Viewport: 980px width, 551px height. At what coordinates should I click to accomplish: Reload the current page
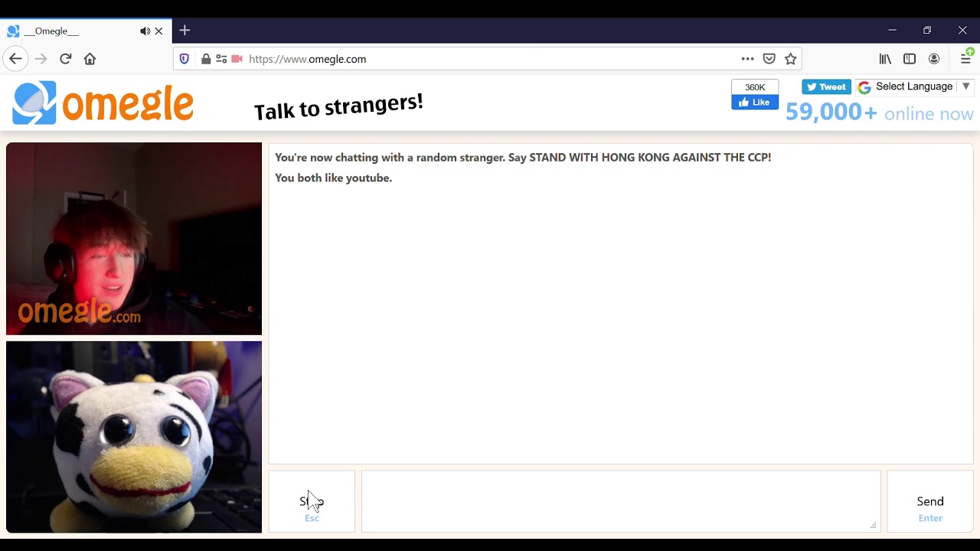66,59
